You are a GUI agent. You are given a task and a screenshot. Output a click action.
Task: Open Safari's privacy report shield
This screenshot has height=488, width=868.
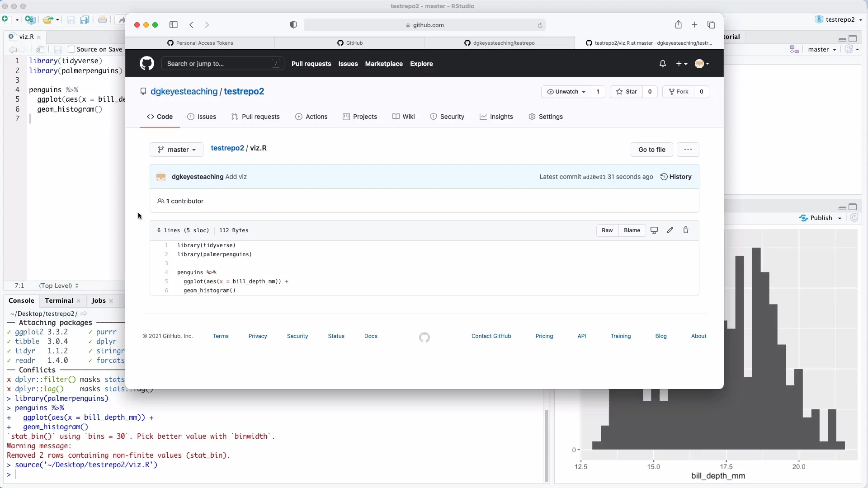[x=293, y=25]
